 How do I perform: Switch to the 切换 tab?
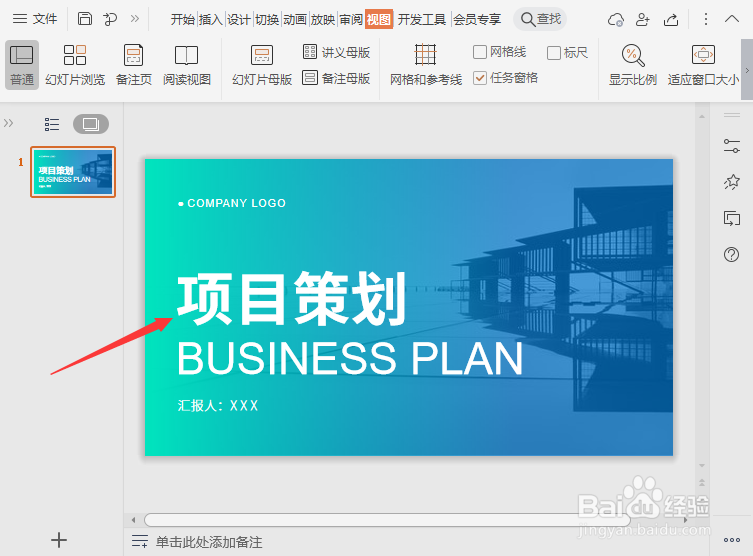point(267,20)
